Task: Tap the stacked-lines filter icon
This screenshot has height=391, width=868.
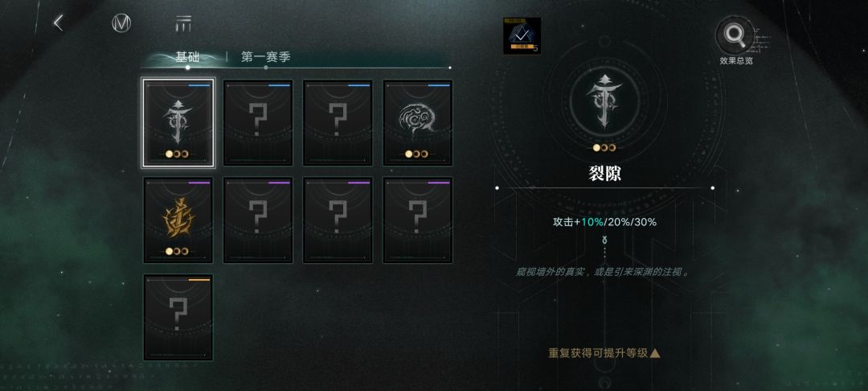Action: coord(183,23)
